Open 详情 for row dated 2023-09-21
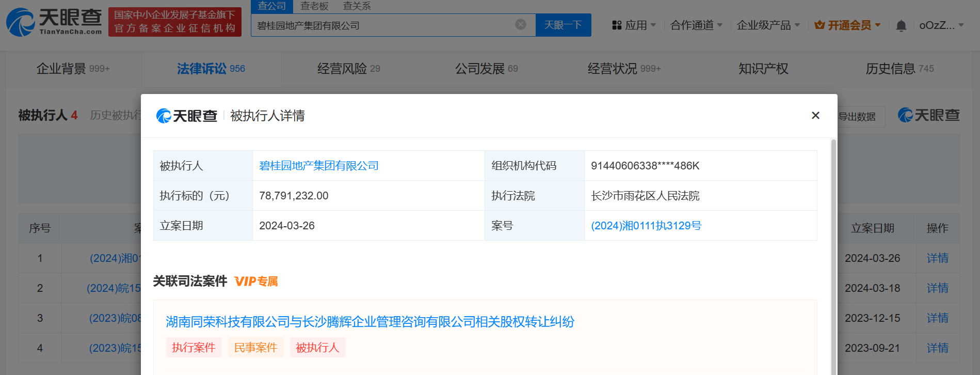Viewport: 980px width, 375px height. (937, 348)
